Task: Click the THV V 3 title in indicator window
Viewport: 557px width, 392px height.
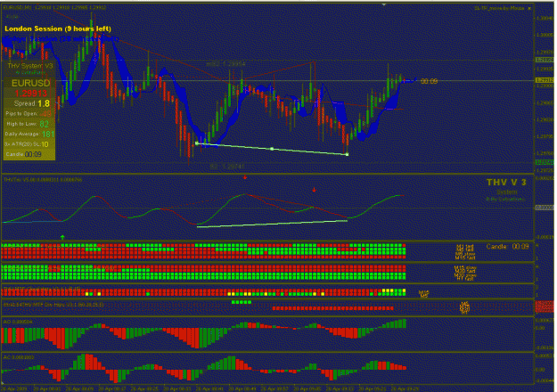Action: click(x=506, y=182)
